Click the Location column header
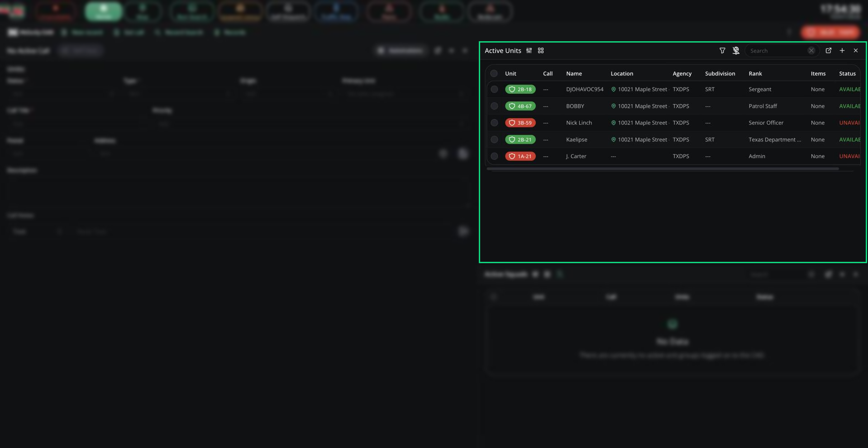Screen dimensions: 868x448 click(622, 73)
